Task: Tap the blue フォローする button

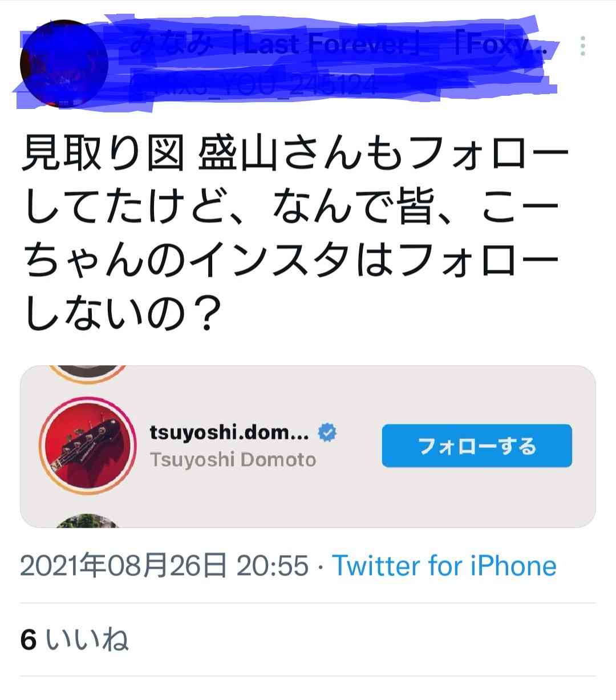Action: [477, 446]
